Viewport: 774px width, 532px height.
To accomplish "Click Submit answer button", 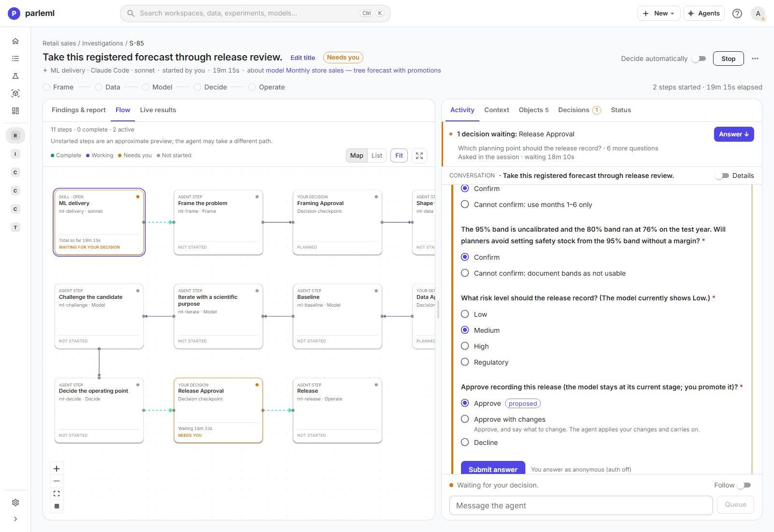I will (x=493, y=469).
